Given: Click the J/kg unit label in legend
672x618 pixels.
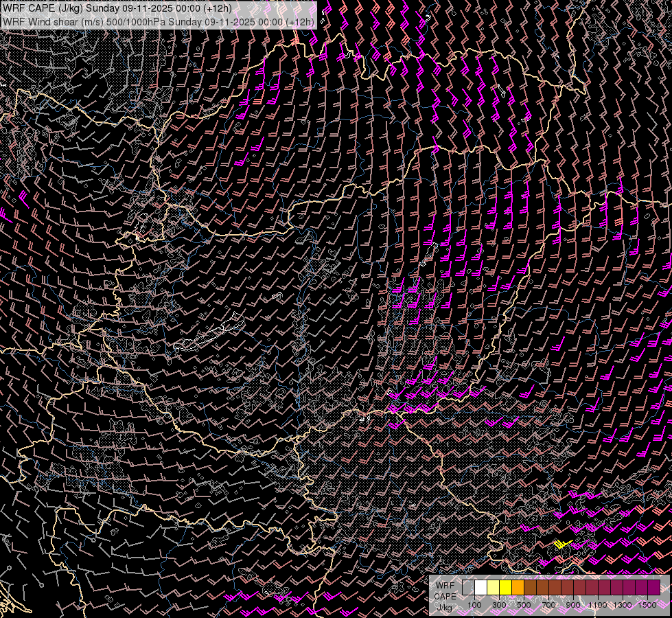Looking at the screenshot, I should click(445, 608).
